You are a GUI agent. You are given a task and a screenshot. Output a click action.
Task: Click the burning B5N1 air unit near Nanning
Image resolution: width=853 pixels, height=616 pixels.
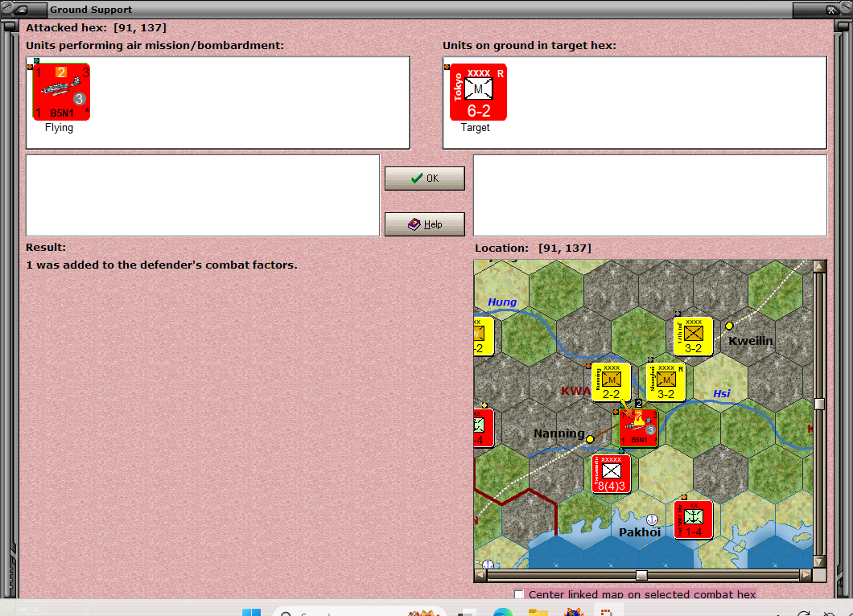(x=639, y=429)
